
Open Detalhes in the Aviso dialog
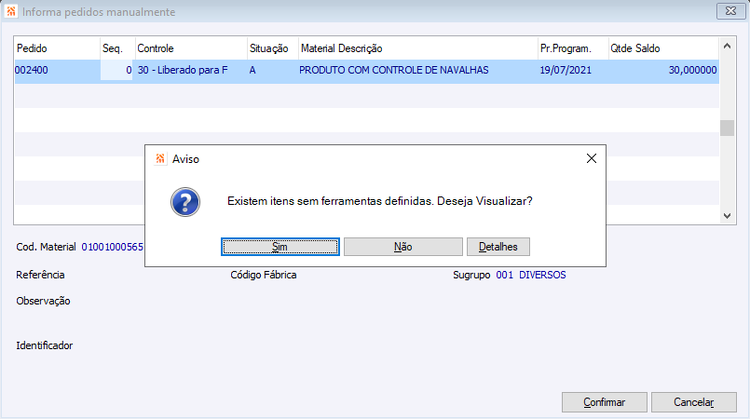498,247
